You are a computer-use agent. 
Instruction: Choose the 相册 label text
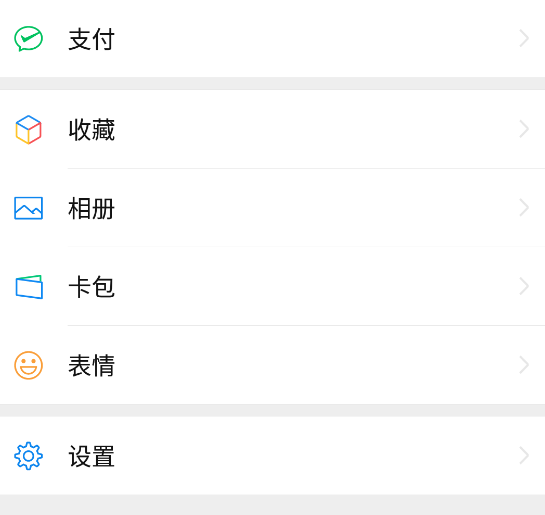click(91, 209)
